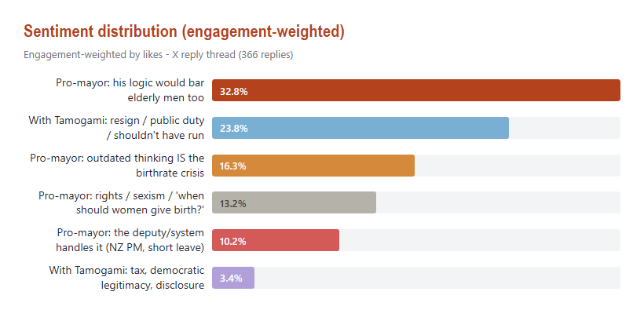Click the 23.8% percentage text
Image resolution: width=644 pixels, height=328 pixels.
[234, 129]
